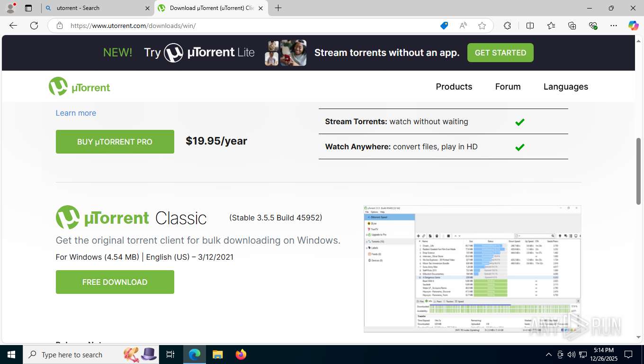Open Microsoft Edge from the taskbar
Viewport: 644px width, 364px height.
pos(195,355)
